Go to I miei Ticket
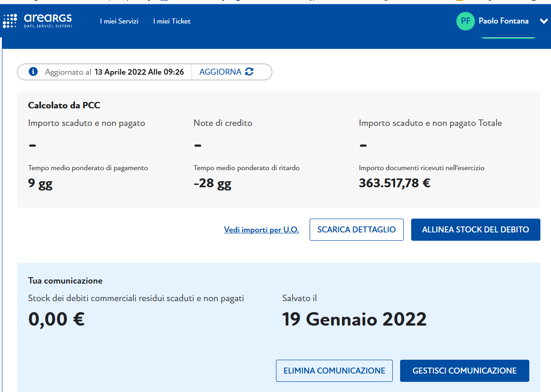Screen dimensions: 551x392 pyautogui.click(x=172, y=21)
